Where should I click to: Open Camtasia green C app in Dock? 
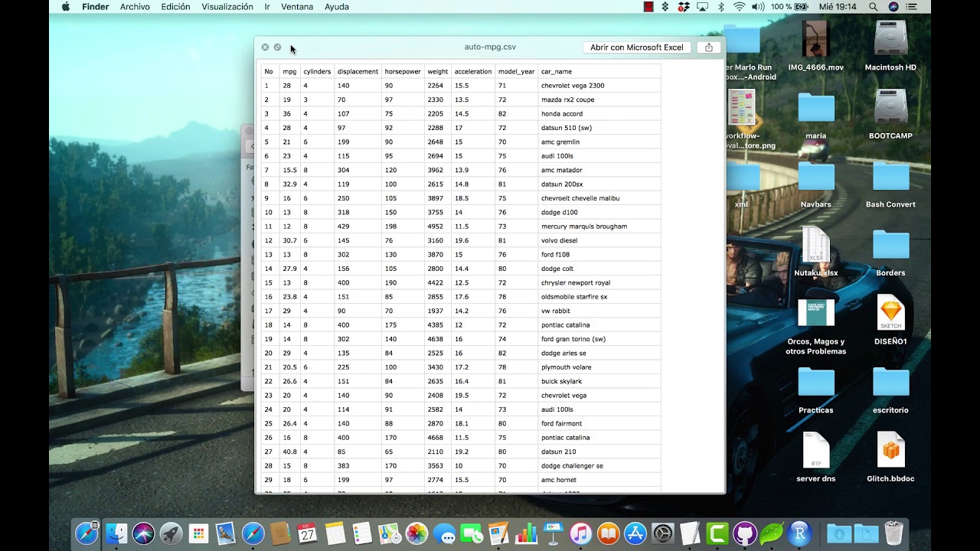[x=717, y=533]
